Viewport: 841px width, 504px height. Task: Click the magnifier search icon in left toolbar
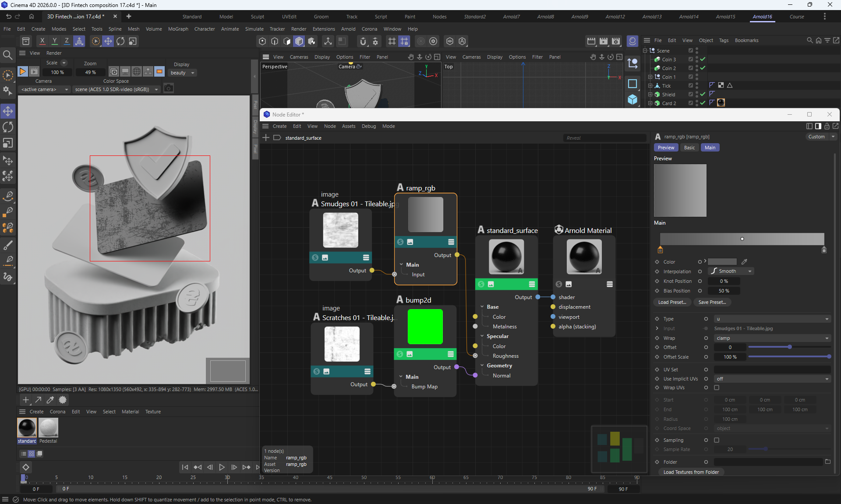tap(7, 55)
